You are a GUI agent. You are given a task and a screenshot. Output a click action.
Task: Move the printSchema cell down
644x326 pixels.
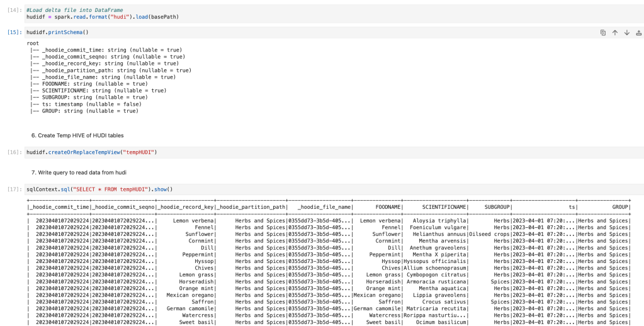click(x=627, y=33)
